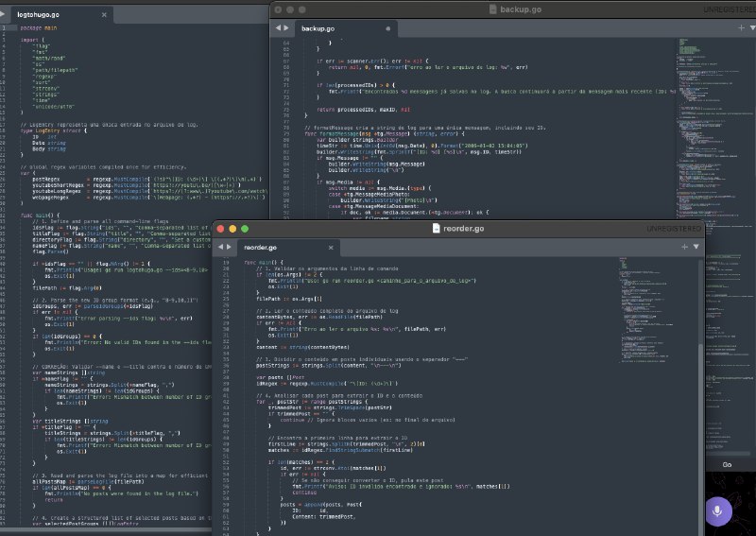
Task: Click the purple microphone voice button
Action: (x=717, y=510)
